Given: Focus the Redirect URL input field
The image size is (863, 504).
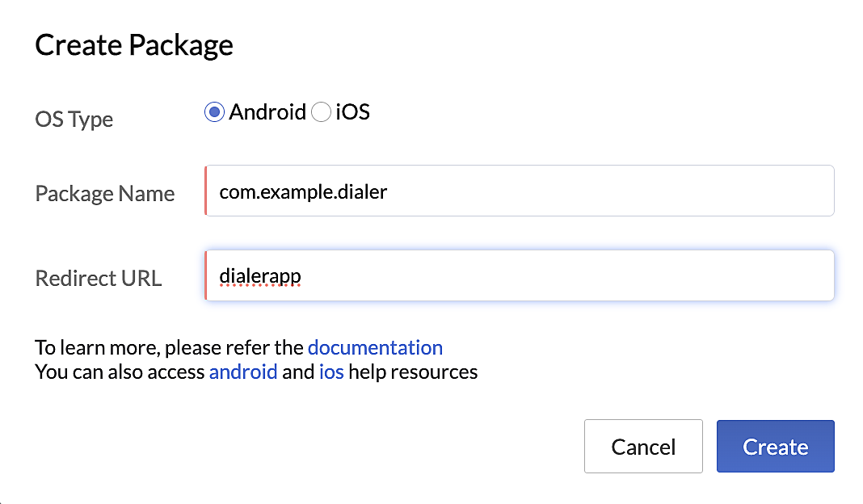Looking at the screenshot, I should 520,275.
